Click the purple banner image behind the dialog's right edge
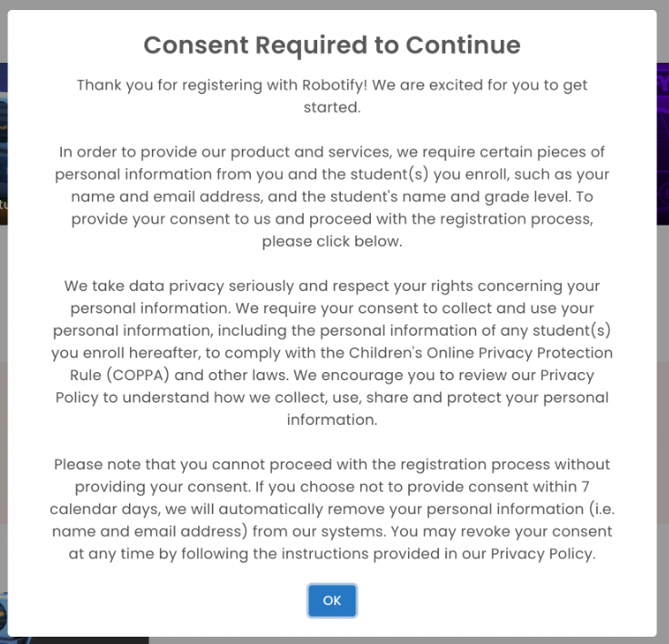The width and height of the screenshot is (669, 644). (x=663, y=144)
